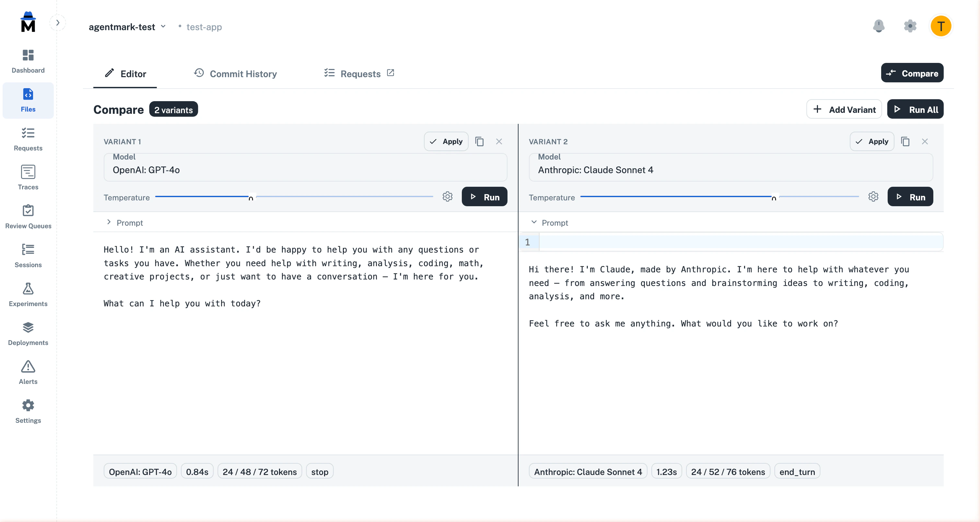Click Run All to execute both variants

tap(915, 109)
